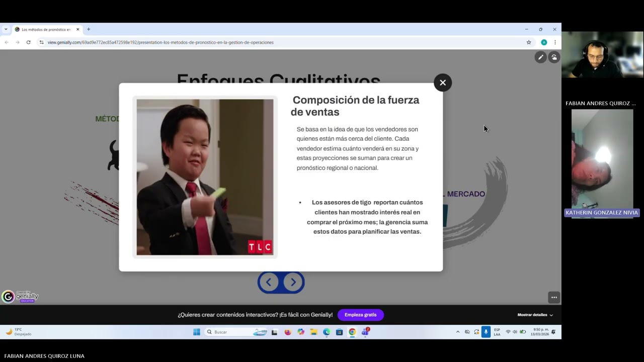Open File Explorer from the taskbar
This screenshot has height=362, width=644.
[313, 332]
